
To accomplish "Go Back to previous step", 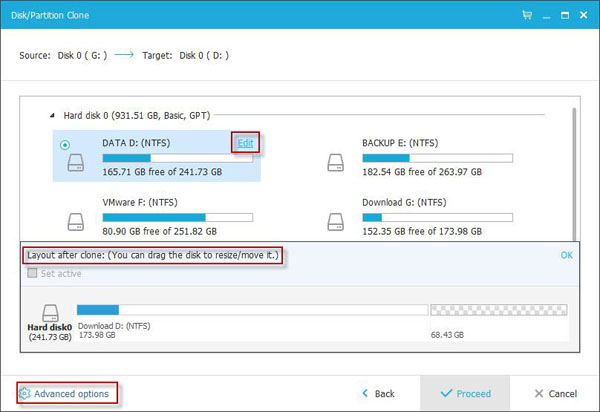I will tap(378, 394).
